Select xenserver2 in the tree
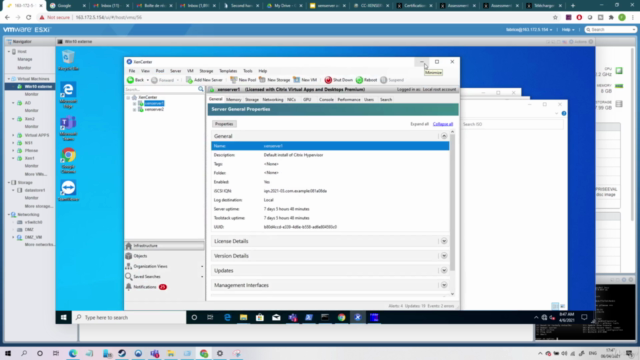 tap(154, 110)
